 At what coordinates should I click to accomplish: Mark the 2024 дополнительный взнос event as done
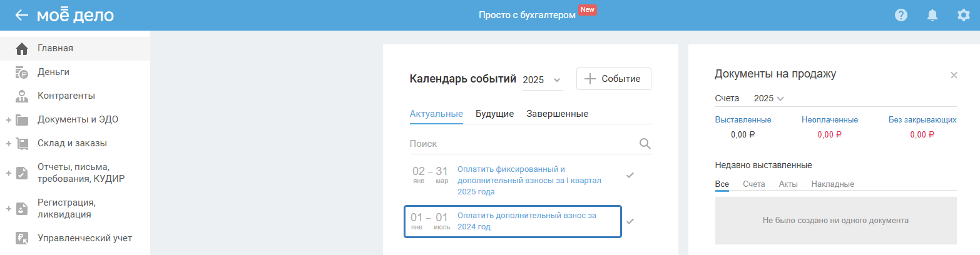pyautogui.click(x=630, y=221)
